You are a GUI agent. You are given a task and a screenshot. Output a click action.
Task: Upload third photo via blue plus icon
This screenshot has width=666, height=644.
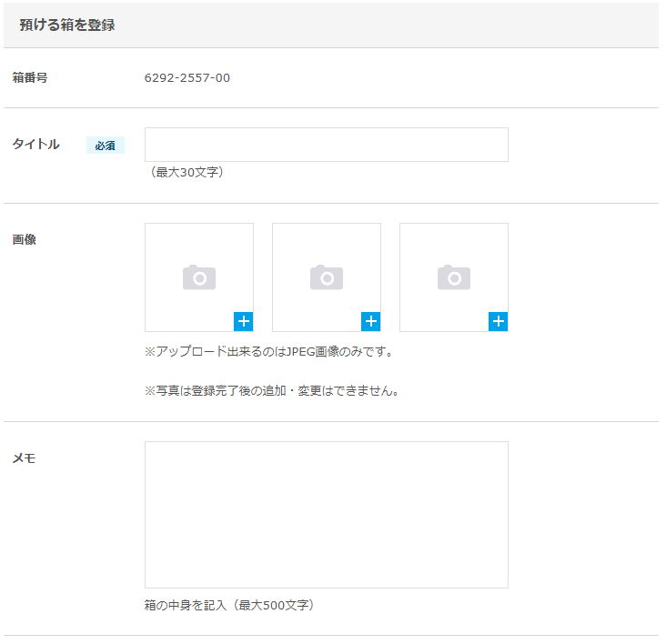[499, 321]
